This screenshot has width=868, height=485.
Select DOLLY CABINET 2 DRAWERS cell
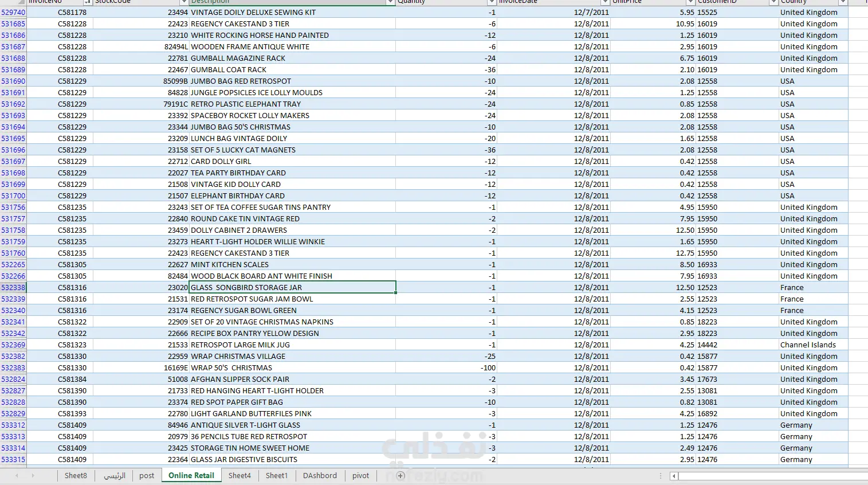[292, 230]
